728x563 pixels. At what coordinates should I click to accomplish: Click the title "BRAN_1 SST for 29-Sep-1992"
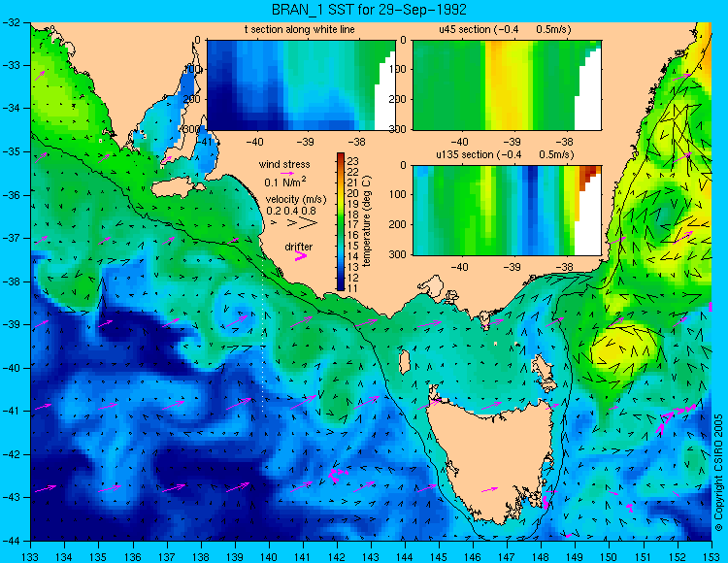tap(369, 10)
